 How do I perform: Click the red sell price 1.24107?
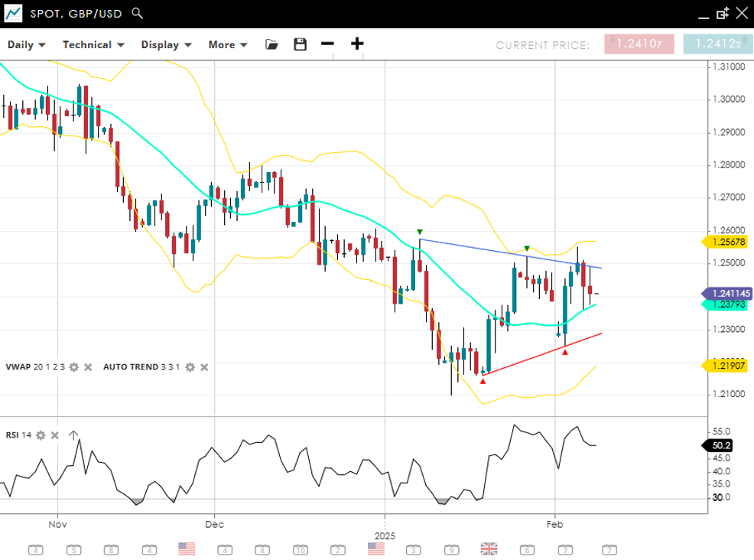click(639, 44)
